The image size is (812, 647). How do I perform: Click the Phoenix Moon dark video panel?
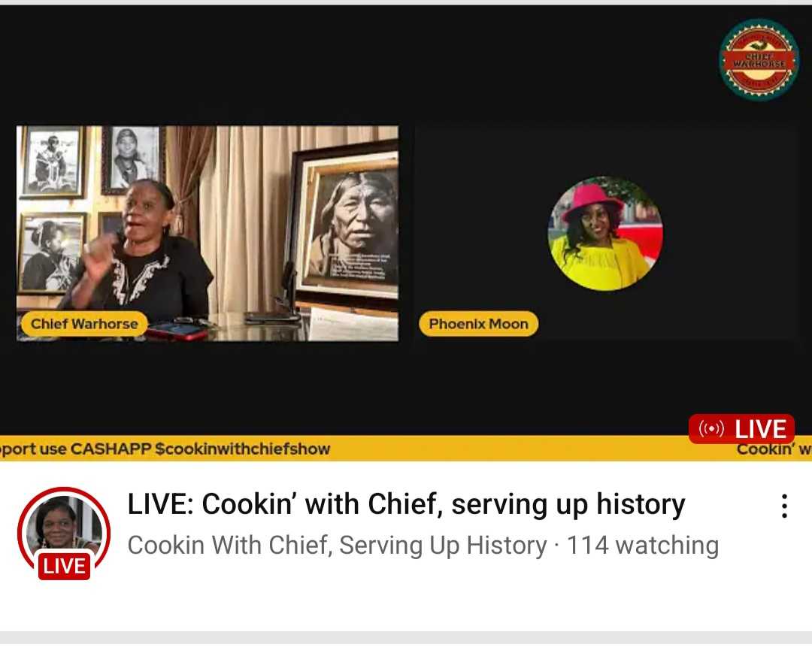tap(604, 234)
